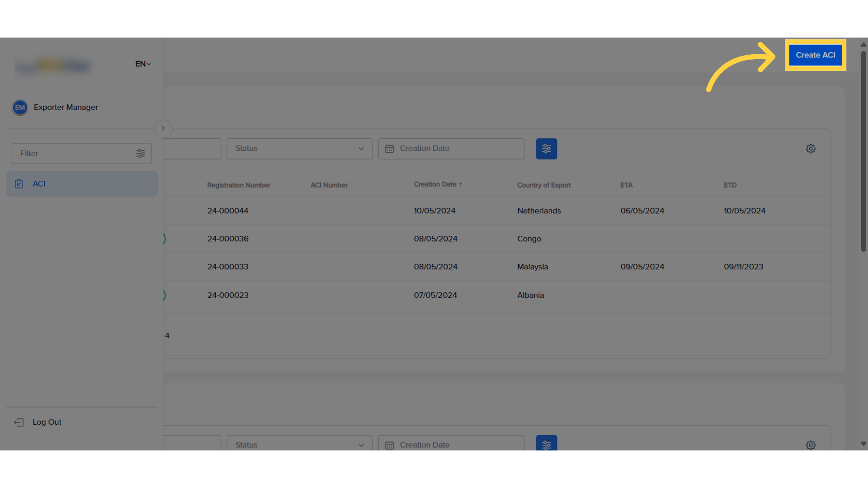Click the EN language dropdown
The height and width of the screenshot is (488, 868).
point(143,64)
